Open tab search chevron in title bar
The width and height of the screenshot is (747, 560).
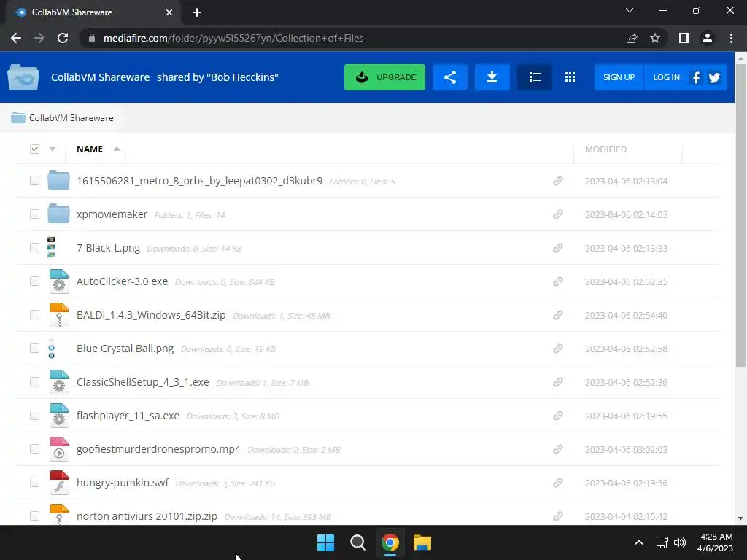click(630, 10)
